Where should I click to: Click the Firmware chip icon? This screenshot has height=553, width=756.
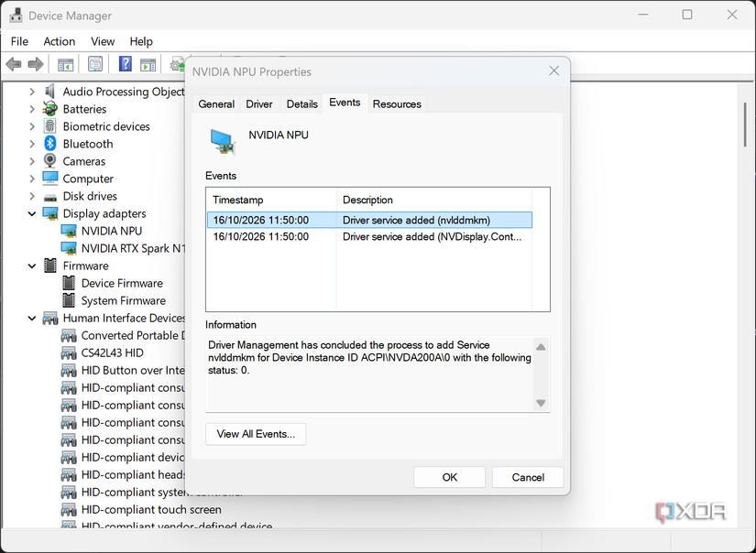coord(50,266)
